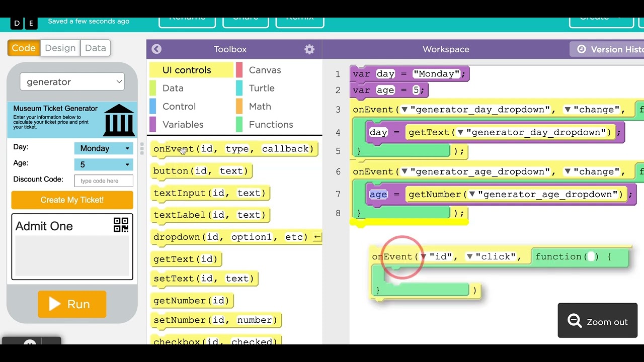
Task: Click the onEvent(id, type, callback) toolbox block
Action: [234, 149]
